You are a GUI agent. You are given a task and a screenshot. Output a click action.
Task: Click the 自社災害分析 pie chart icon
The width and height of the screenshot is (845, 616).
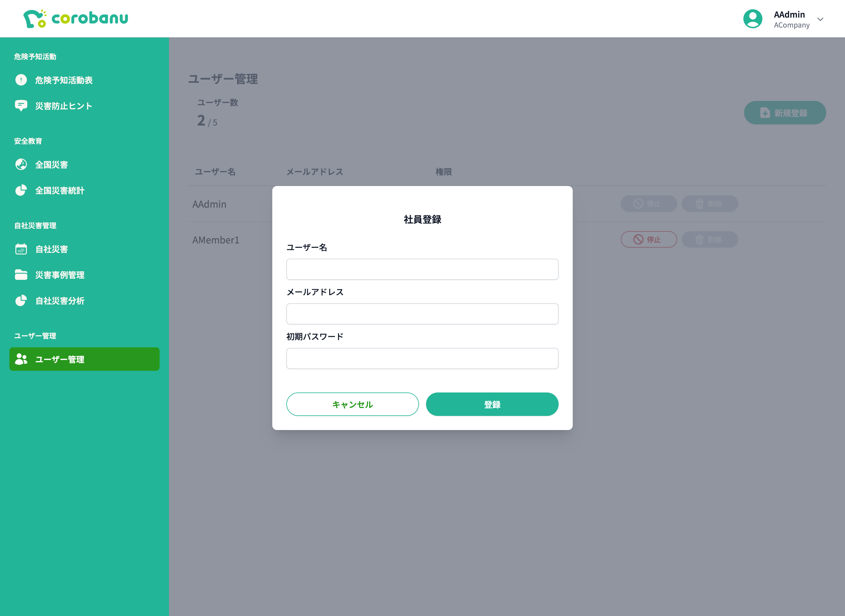(x=21, y=301)
